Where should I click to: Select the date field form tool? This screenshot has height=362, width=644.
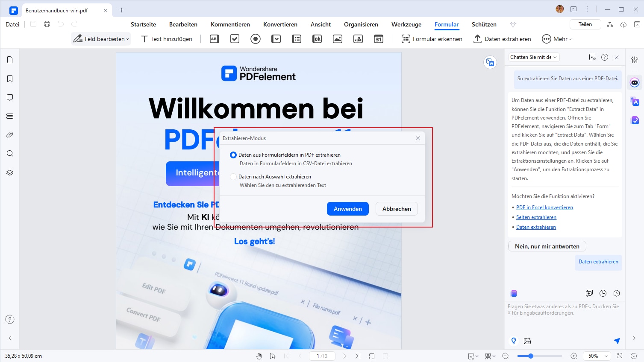click(x=379, y=39)
